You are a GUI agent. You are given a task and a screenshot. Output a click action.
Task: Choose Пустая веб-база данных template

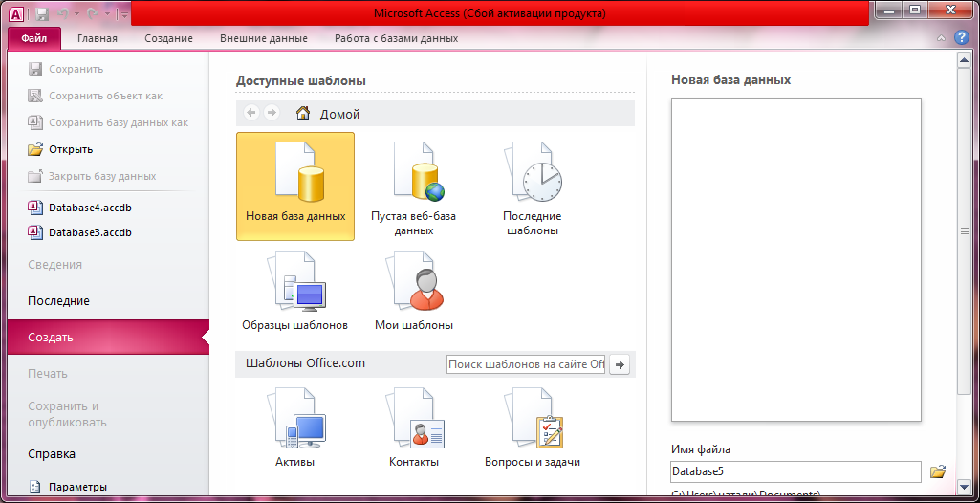pyautogui.click(x=413, y=186)
